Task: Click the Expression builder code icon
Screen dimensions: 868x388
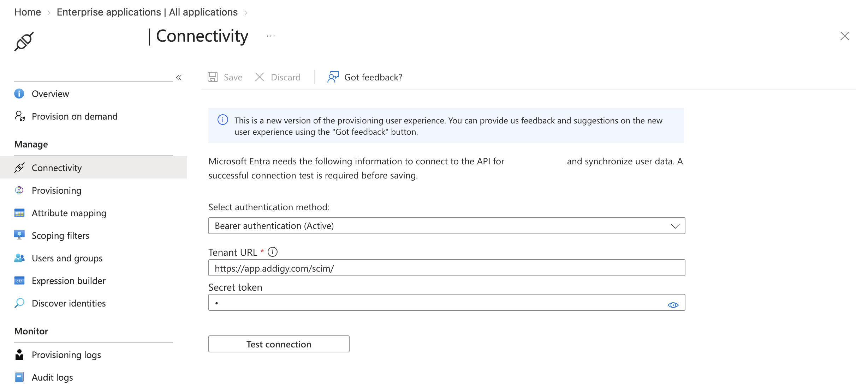Action: (x=19, y=281)
